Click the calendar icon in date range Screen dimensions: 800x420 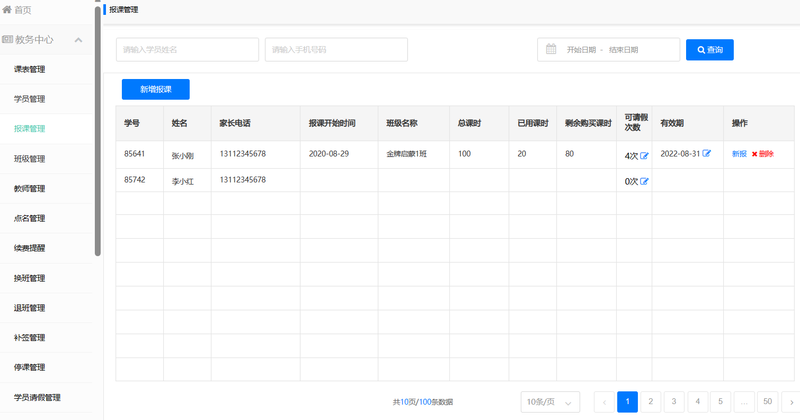tap(551, 49)
